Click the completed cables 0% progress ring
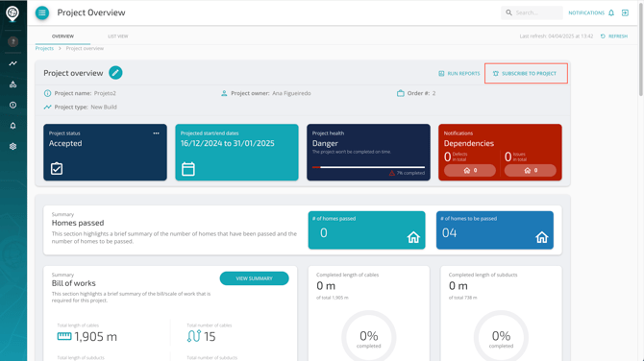This screenshot has width=644, height=361. click(x=369, y=338)
